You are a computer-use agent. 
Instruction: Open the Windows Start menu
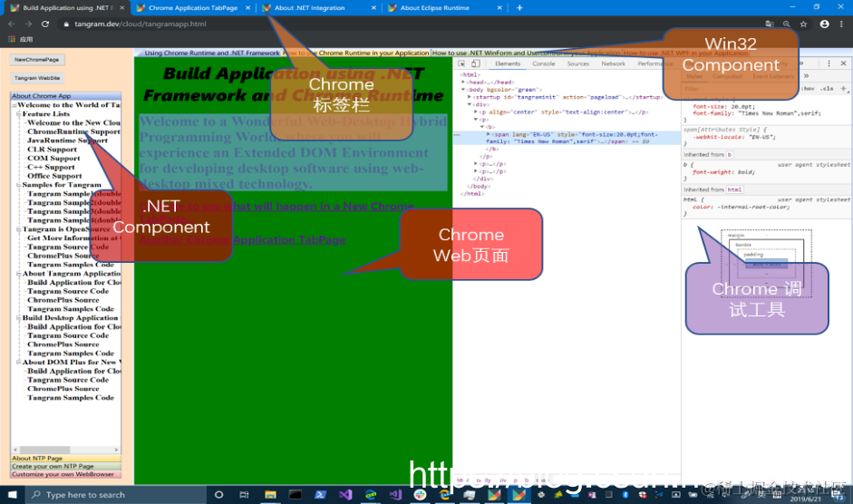[12, 495]
